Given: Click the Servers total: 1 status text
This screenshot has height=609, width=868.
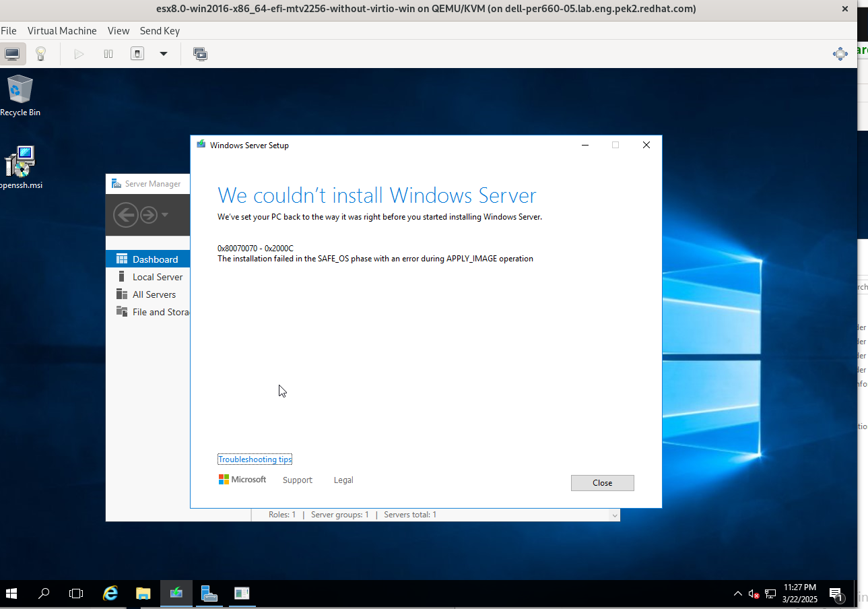Looking at the screenshot, I should click(x=410, y=515).
